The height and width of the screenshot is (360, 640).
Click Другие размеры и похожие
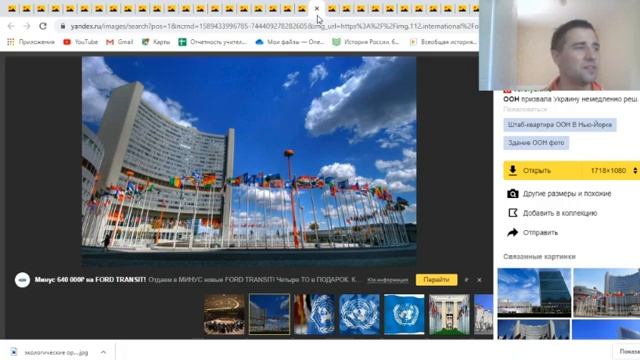click(567, 193)
